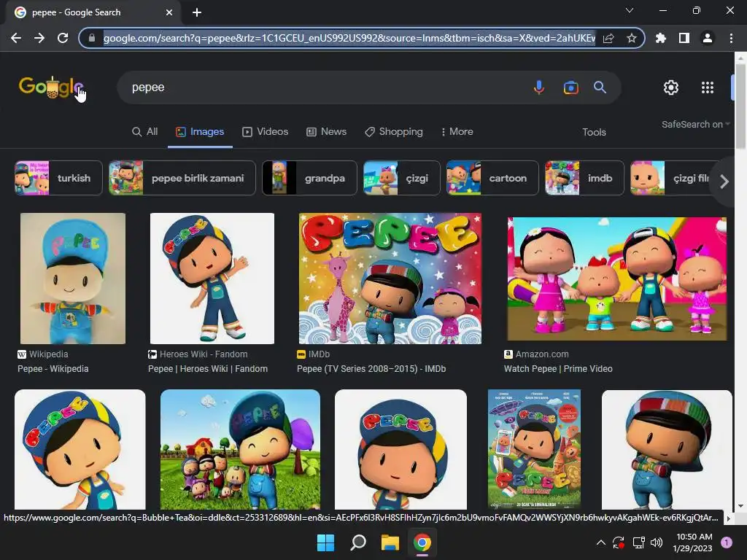Toggle the browser side panel icon
Viewport: 747px width, 560px height.
[684, 38]
